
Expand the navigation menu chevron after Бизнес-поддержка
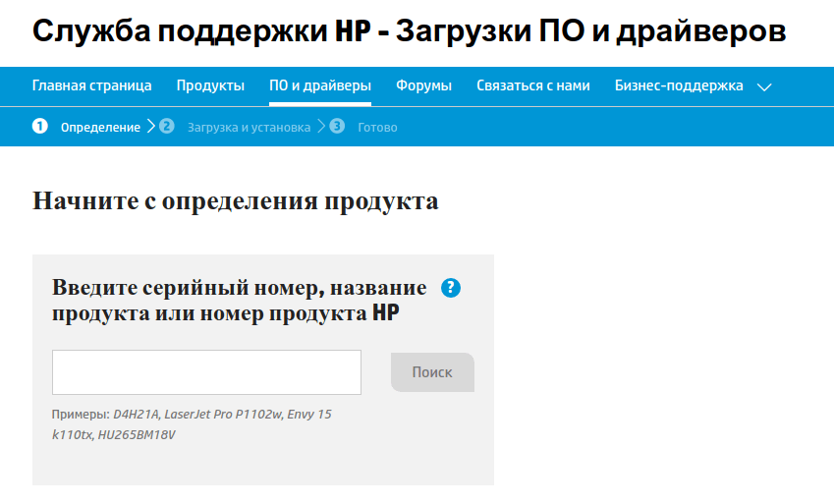coord(765,86)
